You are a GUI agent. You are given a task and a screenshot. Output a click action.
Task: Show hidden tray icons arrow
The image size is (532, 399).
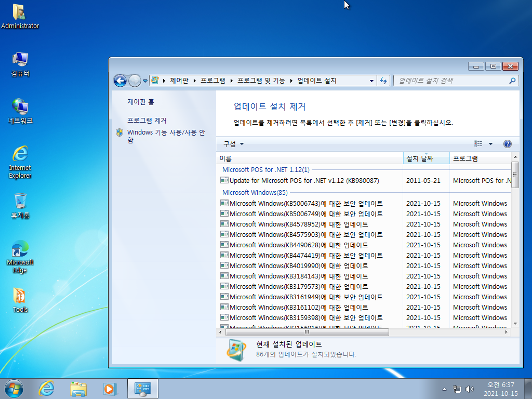coord(444,389)
